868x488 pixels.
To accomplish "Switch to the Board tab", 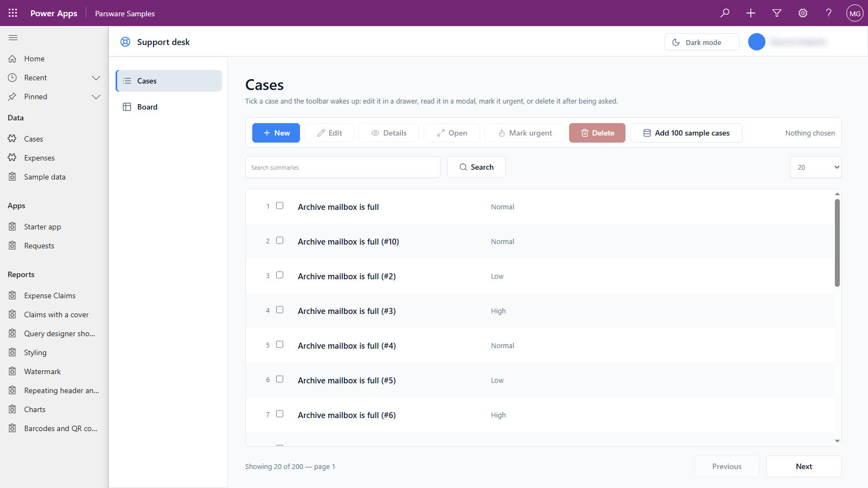I will point(169,107).
